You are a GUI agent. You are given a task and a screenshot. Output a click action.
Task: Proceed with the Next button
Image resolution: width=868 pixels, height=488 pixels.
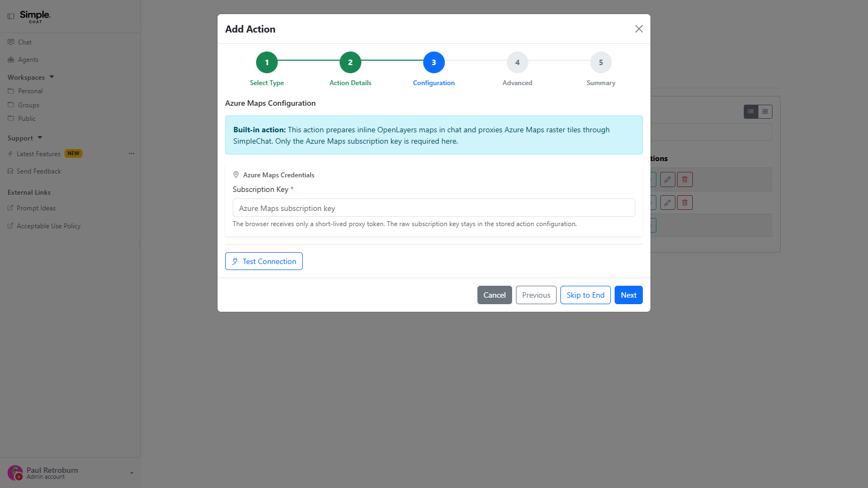629,295
